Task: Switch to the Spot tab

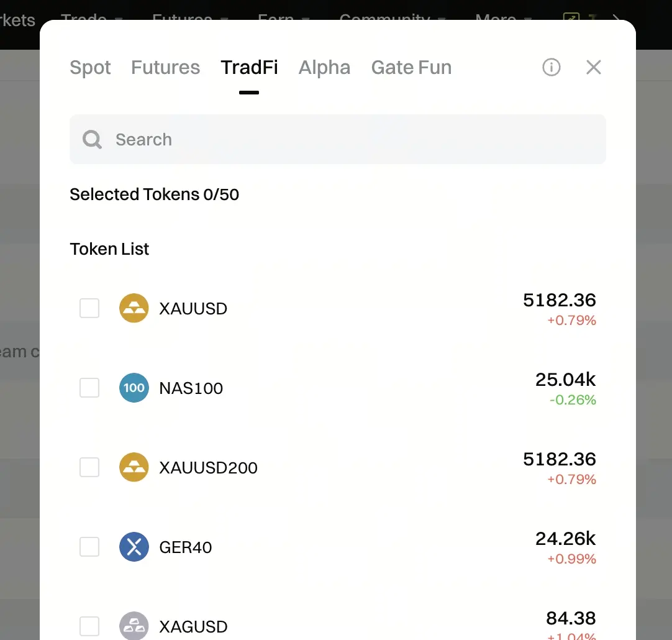Action: 90,67
